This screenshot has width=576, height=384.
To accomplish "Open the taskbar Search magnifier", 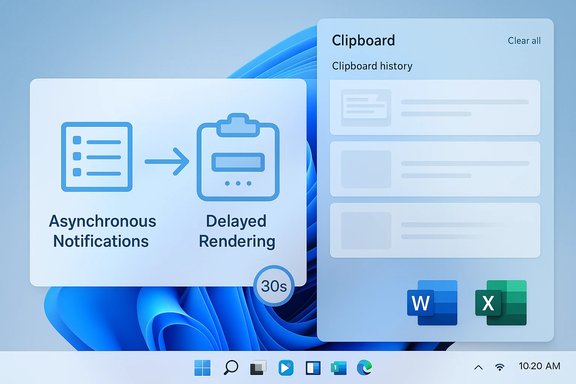I will click(x=231, y=367).
